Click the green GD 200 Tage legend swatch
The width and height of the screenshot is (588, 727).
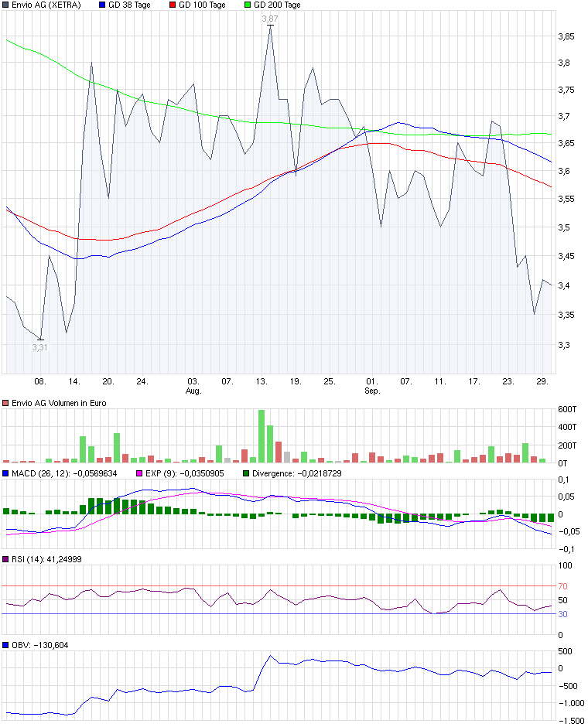248,5
